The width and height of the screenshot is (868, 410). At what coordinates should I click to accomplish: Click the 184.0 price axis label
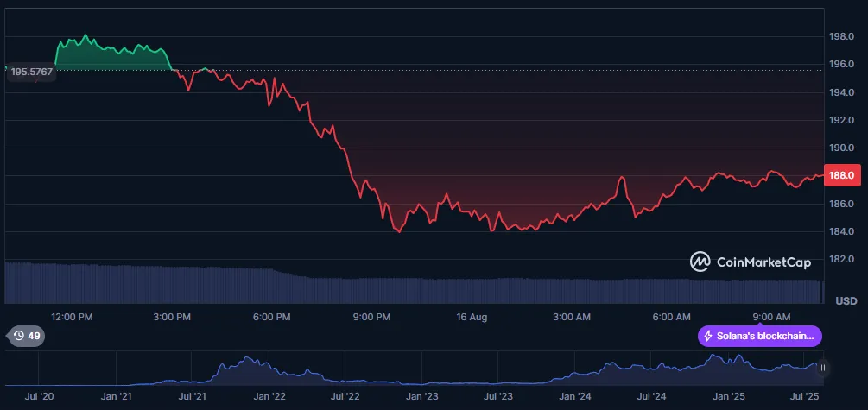841,231
